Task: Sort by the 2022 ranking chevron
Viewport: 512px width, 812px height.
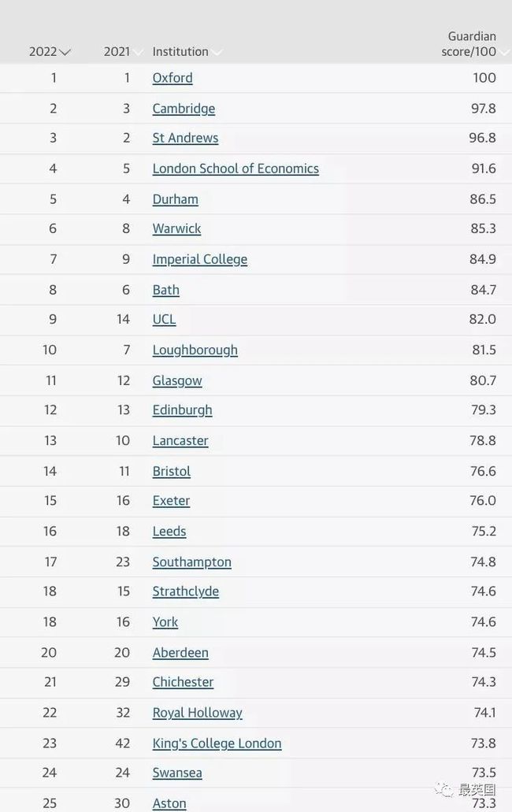Action: (x=65, y=53)
